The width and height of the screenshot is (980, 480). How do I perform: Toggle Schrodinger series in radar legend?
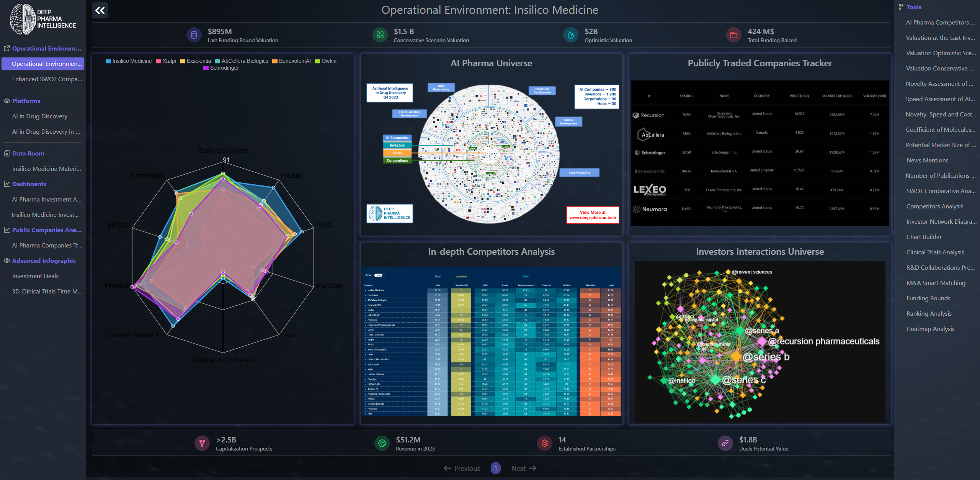[221, 68]
